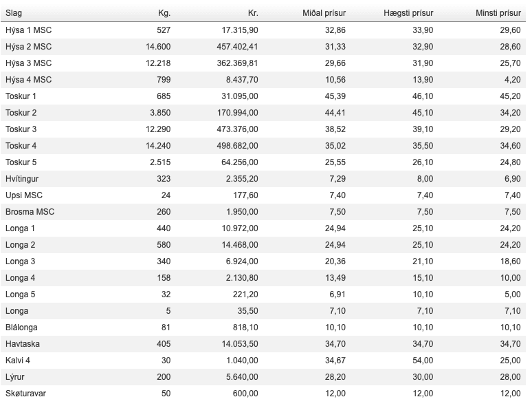Click the 4,20 lowest price cell

click(x=512, y=79)
